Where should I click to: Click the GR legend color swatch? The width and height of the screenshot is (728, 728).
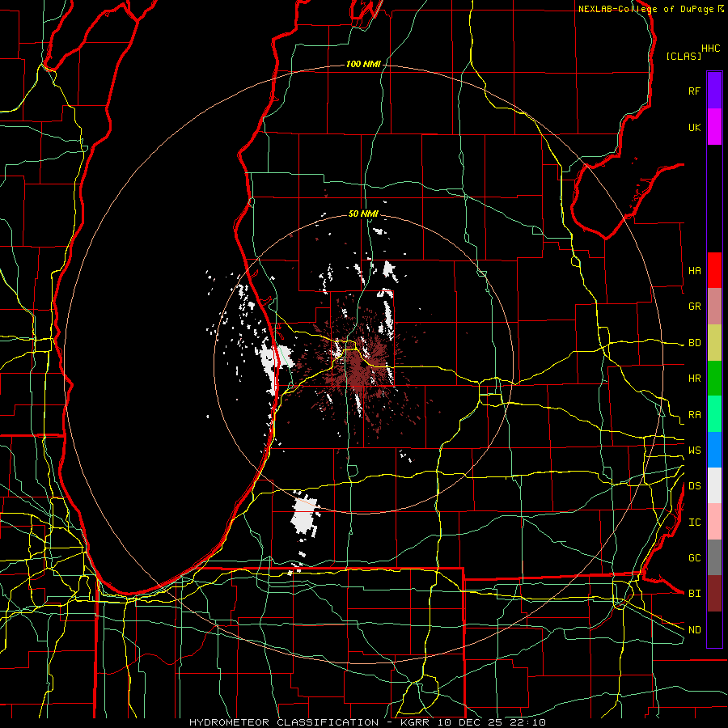tap(714, 307)
